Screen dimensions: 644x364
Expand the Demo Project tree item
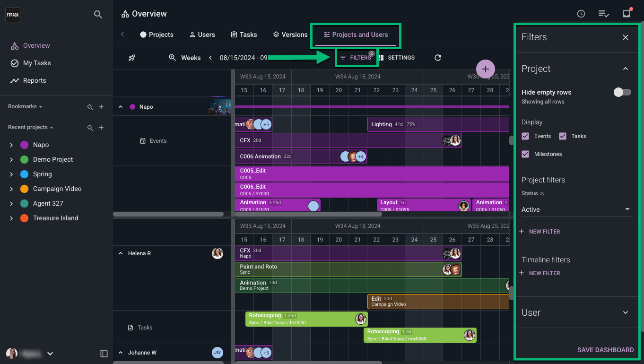11,160
